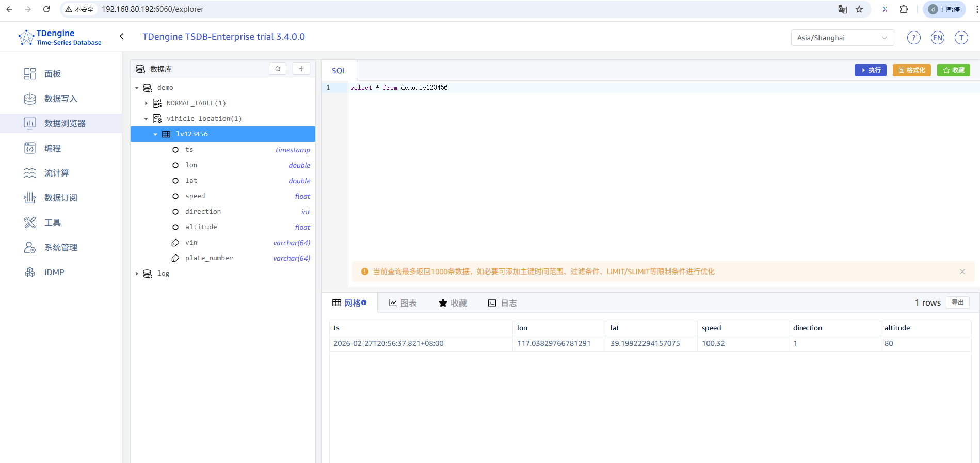Expand the log database node
This screenshot has height=463, width=980.
pos(137,274)
